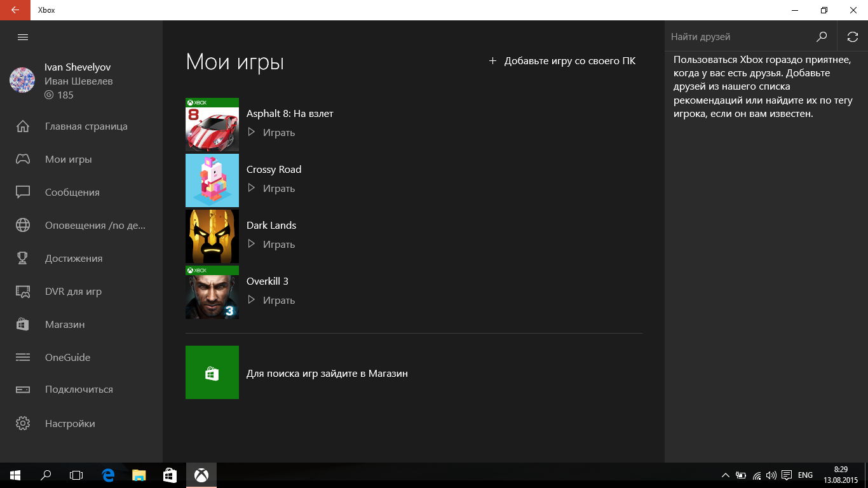Screen dimensions: 868x488
Task: Click the Магазин bag icon in sidebar
Action: [x=23, y=325]
